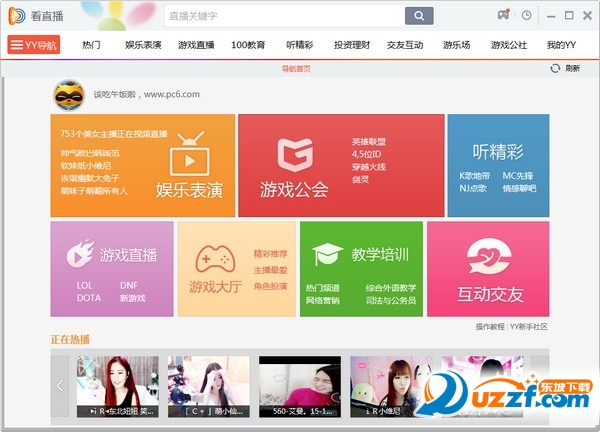Open 英雄联盟 in the 游戏公会 tile
Image resolution: width=600 pixels, height=432 pixels.
click(369, 142)
